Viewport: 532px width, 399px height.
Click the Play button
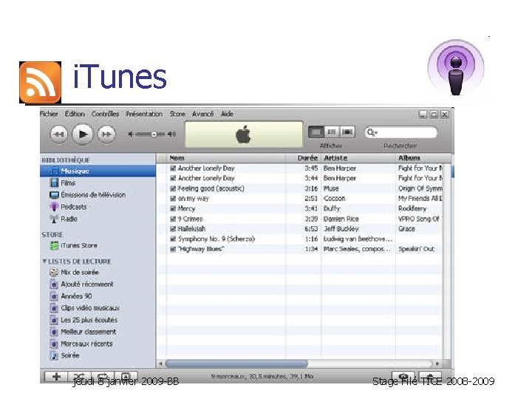point(83,134)
